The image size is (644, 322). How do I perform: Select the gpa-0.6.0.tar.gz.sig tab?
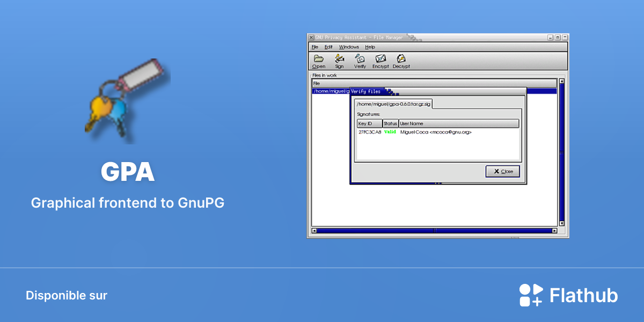pos(393,104)
